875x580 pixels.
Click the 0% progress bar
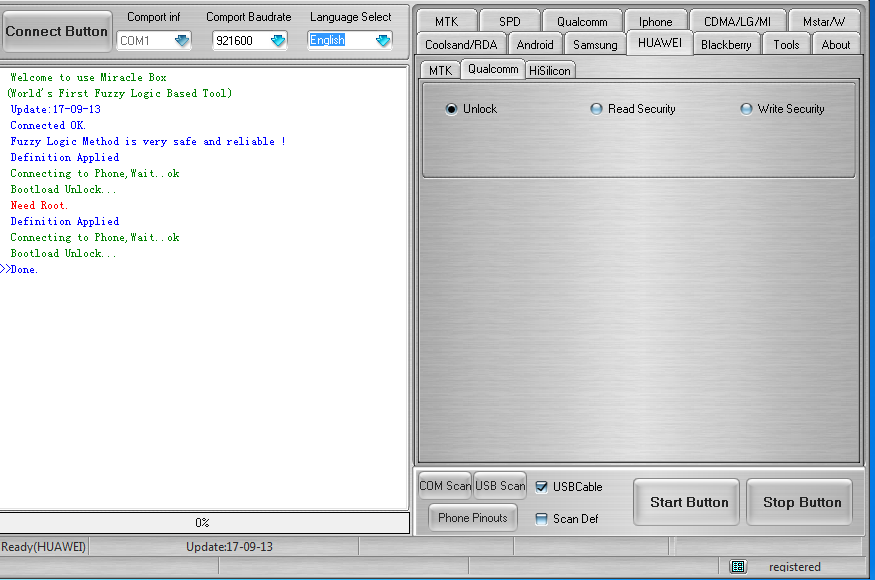204,523
